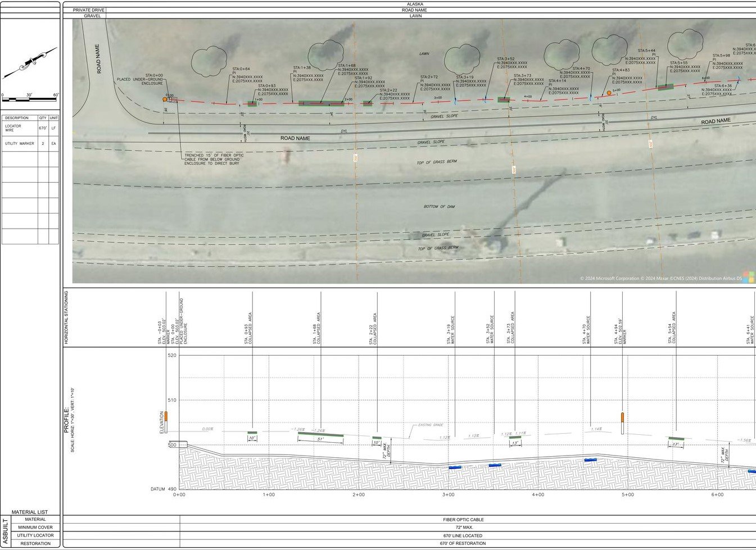This screenshot has height=550, width=756.
Task: Select the UTILITY MARKER description cell
Action: (x=20, y=144)
